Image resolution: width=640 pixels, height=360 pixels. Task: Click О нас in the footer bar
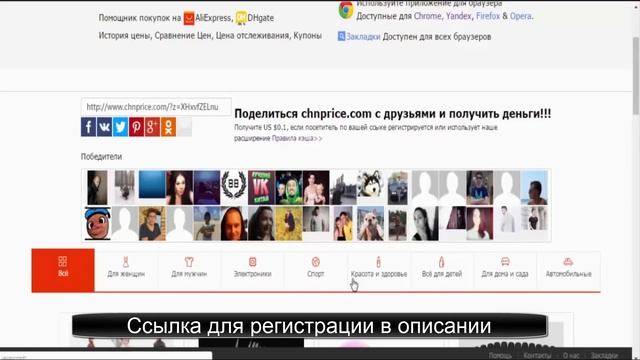[x=571, y=356]
